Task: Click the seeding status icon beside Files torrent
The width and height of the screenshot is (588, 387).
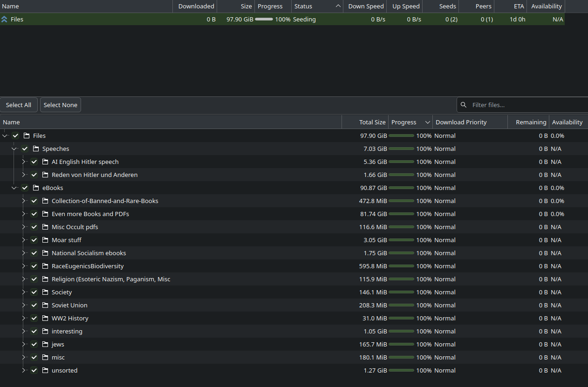Action: tap(5, 19)
